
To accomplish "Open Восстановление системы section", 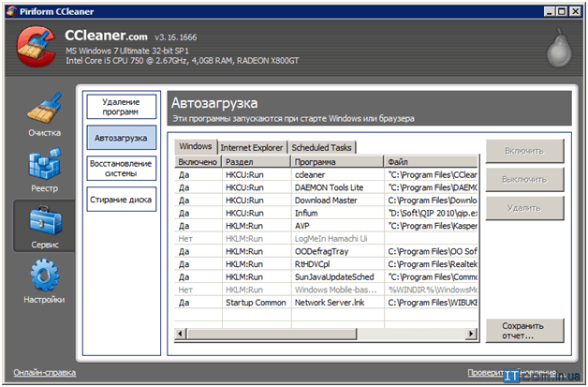I will (x=121, y=168).
